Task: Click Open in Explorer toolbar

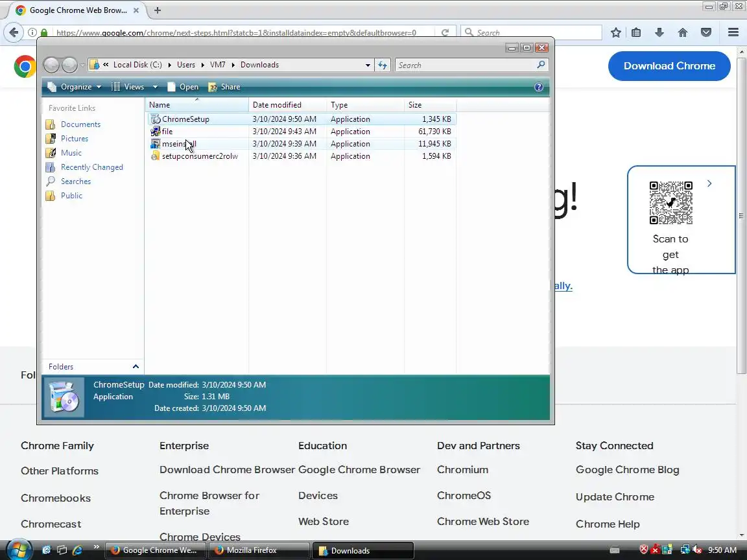Action: [x=183, y=87]
